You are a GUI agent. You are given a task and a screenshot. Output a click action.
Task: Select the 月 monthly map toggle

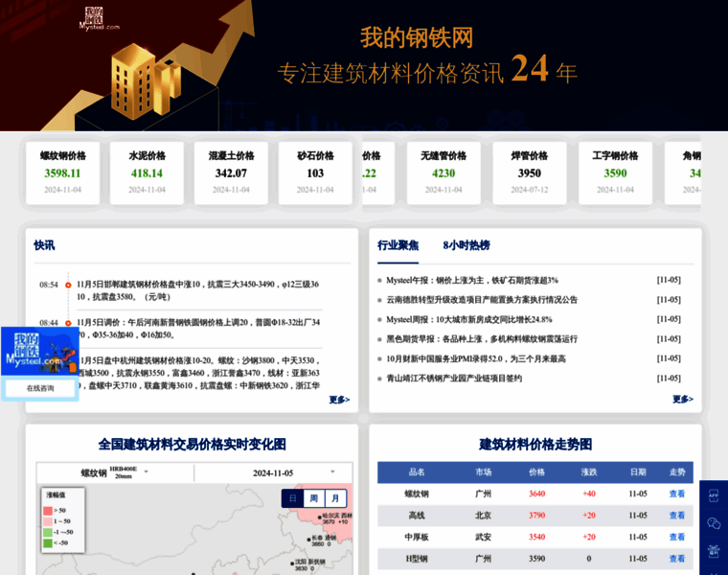click(x=335, y=499)
